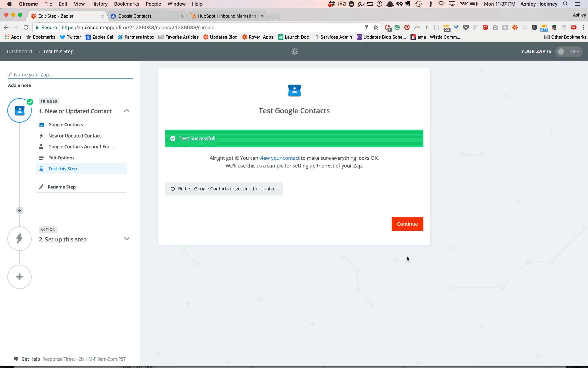Screen dimensions: 588x368
Task: Click the red Continue button
Action: click(407, 224)
